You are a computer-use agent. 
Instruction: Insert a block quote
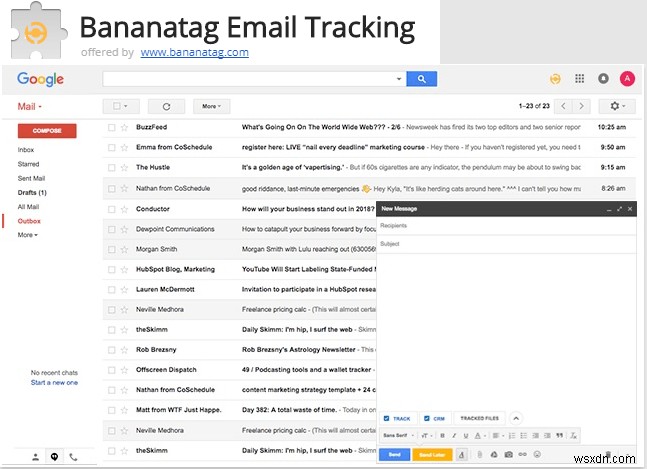coord(560,436)
